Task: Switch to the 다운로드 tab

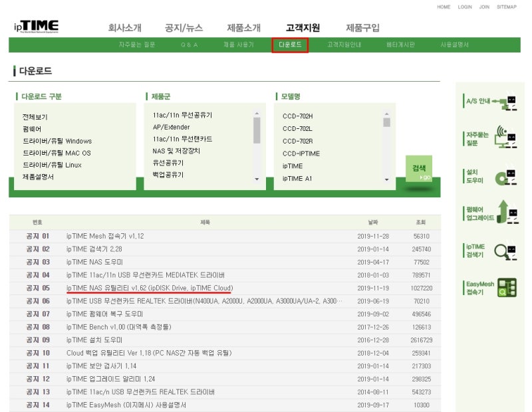Action: (290, 45)
